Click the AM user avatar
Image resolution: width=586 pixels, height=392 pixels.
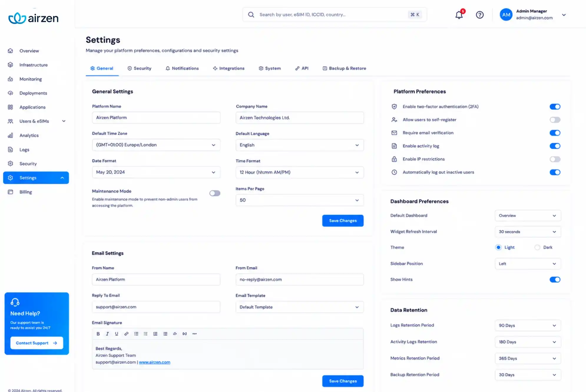[506, 15]
